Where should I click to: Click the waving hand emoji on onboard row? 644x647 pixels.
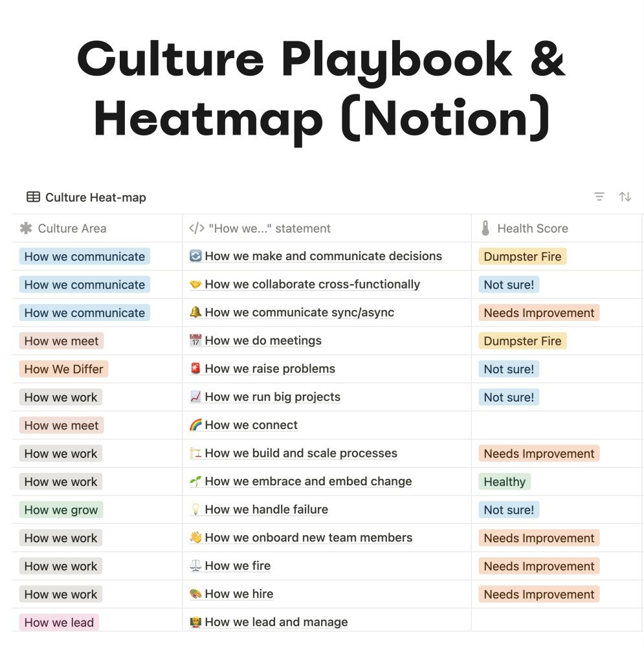pos(195,537)
